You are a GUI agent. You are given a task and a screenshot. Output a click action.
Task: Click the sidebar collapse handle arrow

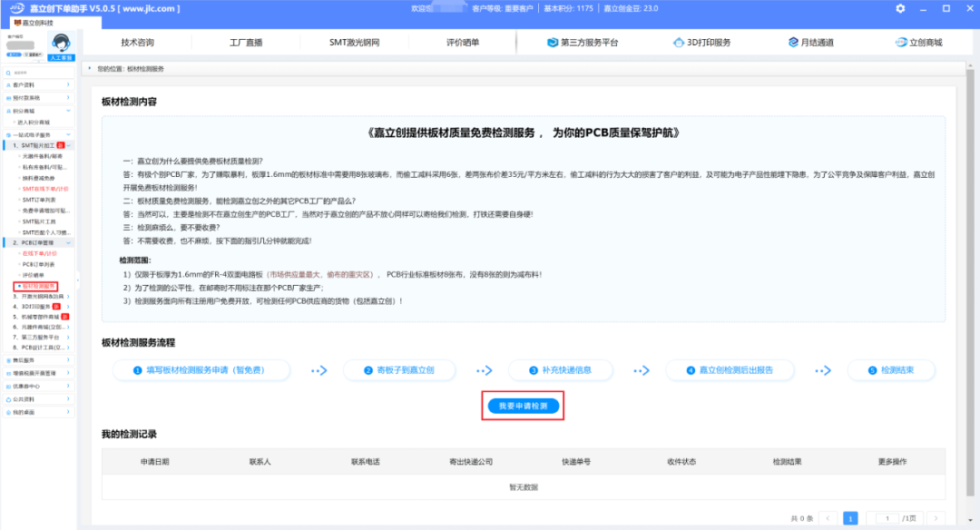(77, 280)
